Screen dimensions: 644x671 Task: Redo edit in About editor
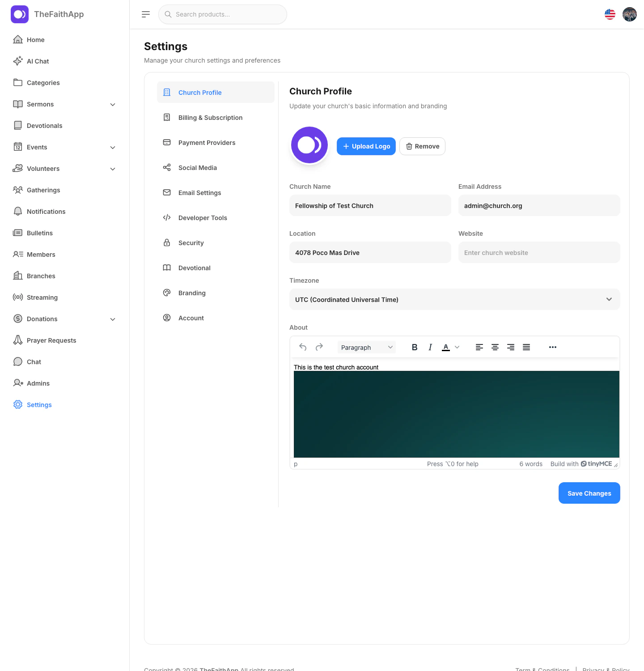pos(319,347)
